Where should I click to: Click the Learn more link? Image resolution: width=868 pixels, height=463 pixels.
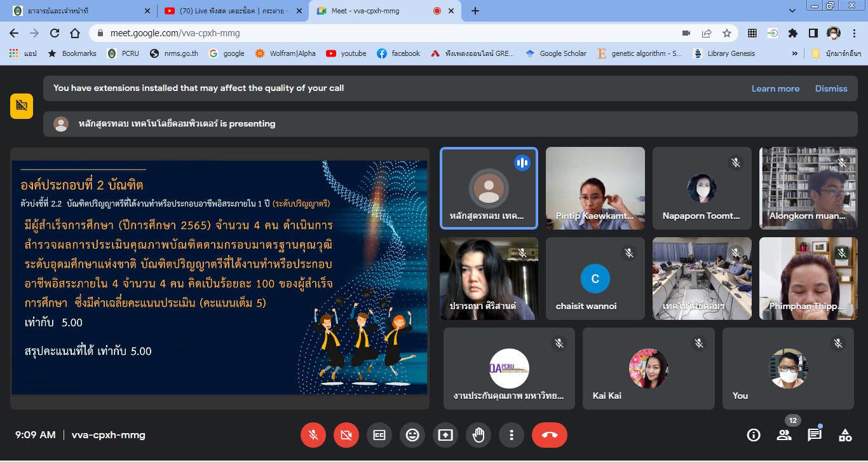point(775,88)
